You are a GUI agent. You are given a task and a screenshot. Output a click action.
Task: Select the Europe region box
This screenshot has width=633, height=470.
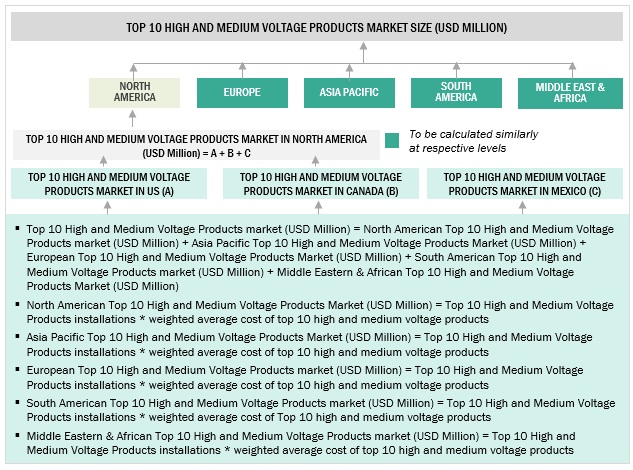[x=242, y=92]
